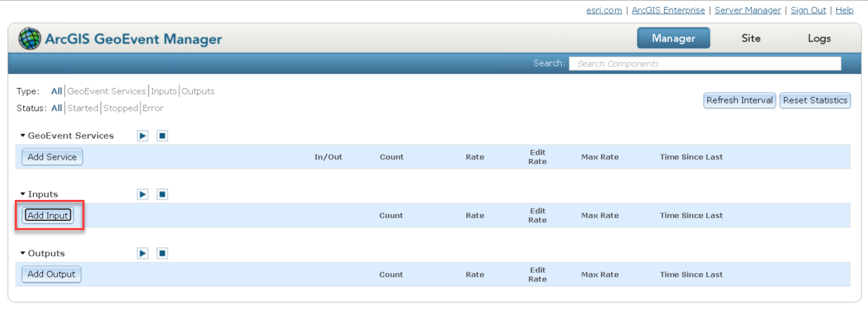Click the Sign Out link
The height and width of the screenshot is (316, 868).
[808, 10]
